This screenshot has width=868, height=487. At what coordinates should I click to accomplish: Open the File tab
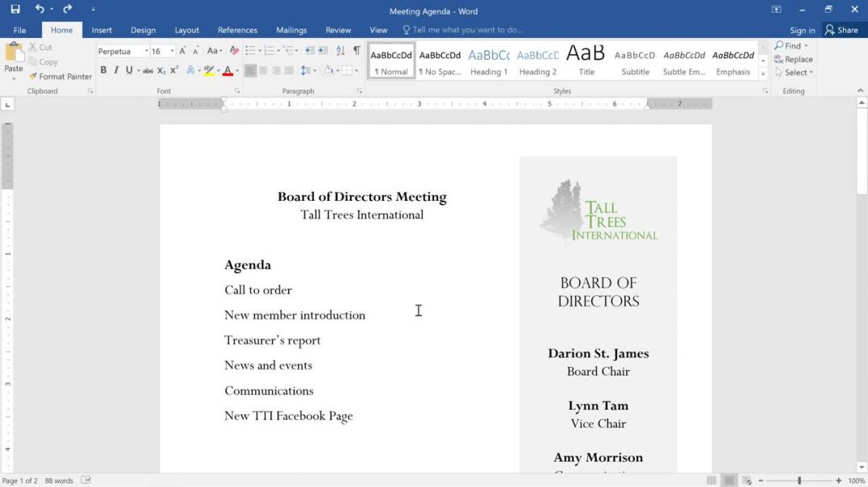pos(19,30)
